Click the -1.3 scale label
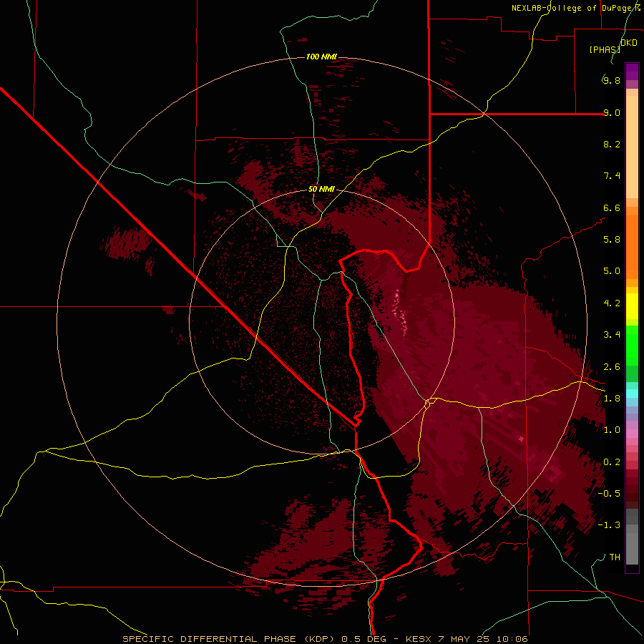The width and height of the screenshot is (644, 644). [x=609, y=525]
